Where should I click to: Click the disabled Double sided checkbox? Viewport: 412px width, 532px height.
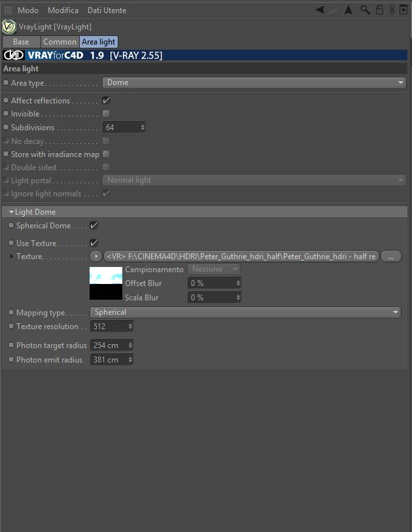tap(106, 168)
